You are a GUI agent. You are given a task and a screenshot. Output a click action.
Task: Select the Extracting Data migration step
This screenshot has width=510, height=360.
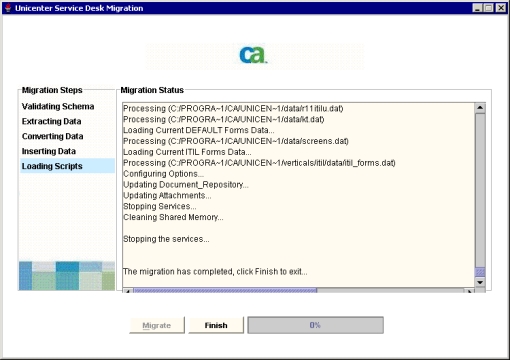[51, 121]
